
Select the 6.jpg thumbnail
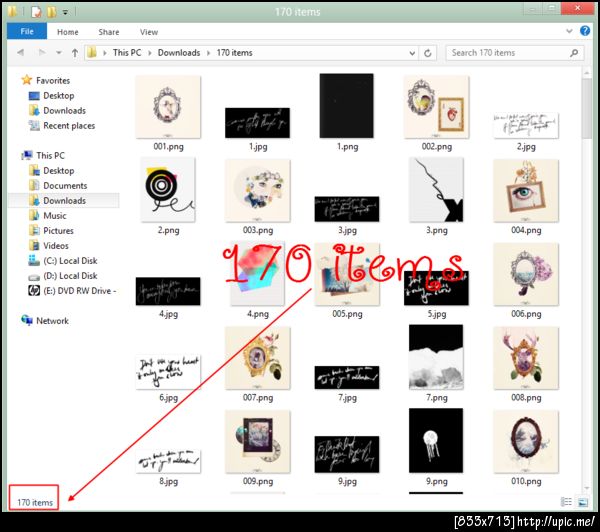[x=168, y=372]
